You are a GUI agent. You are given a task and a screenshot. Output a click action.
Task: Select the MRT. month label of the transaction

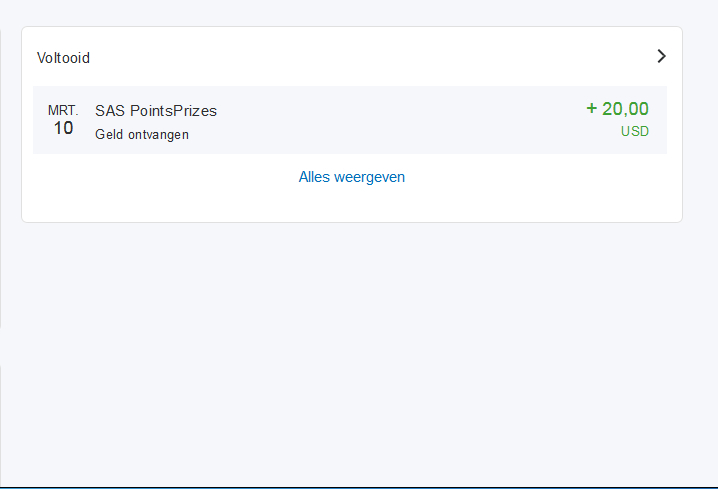point(63,110)
